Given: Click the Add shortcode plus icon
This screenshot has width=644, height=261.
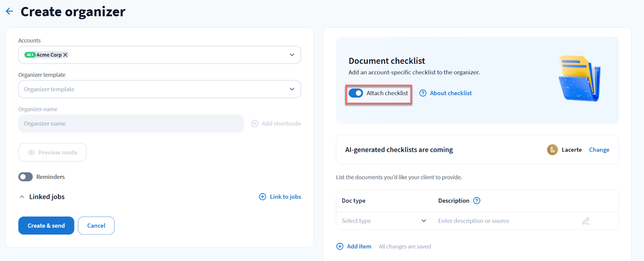Looking at the screenshot, I should coord(255,124).
